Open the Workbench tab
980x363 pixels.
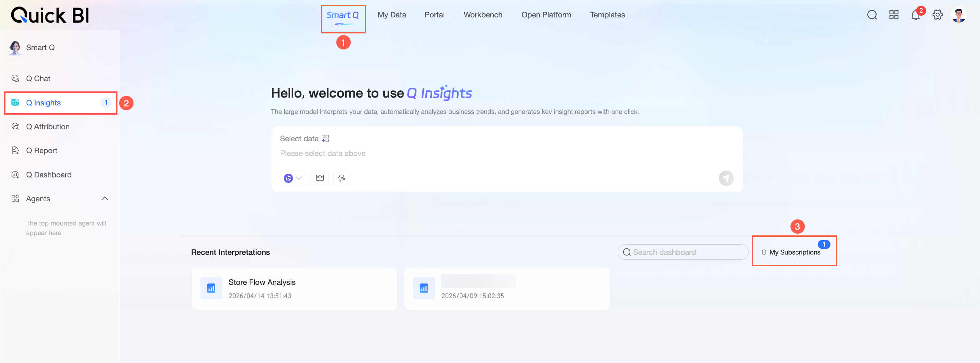click(483, 15)
